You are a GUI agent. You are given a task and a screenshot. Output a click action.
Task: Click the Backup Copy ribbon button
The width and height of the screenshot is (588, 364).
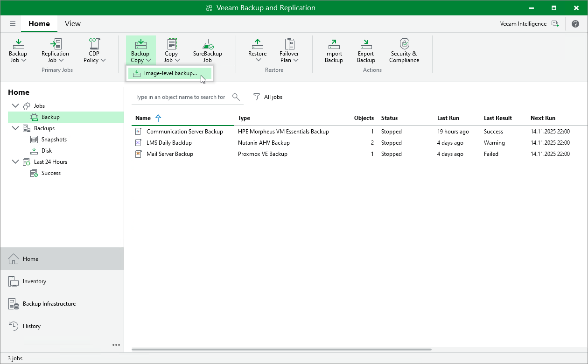pos(140,50)
